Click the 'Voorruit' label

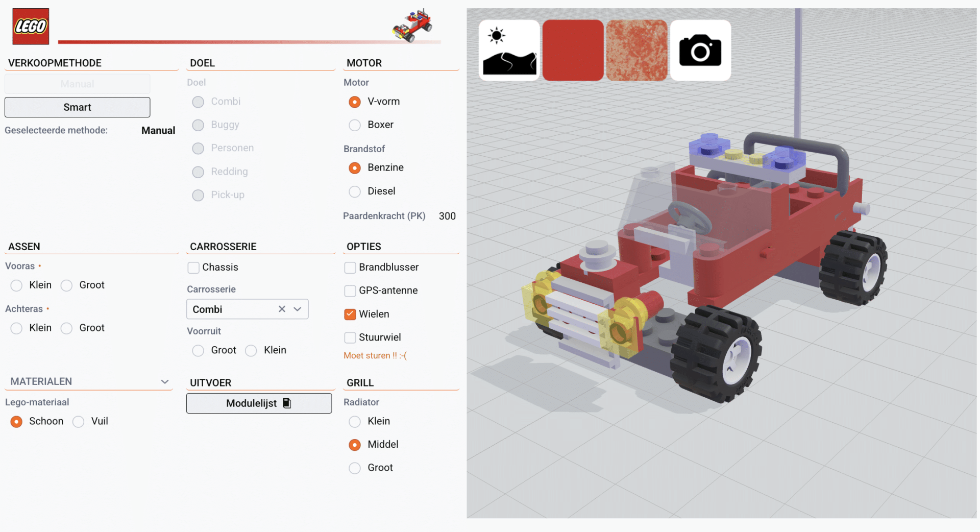(204, 331)
